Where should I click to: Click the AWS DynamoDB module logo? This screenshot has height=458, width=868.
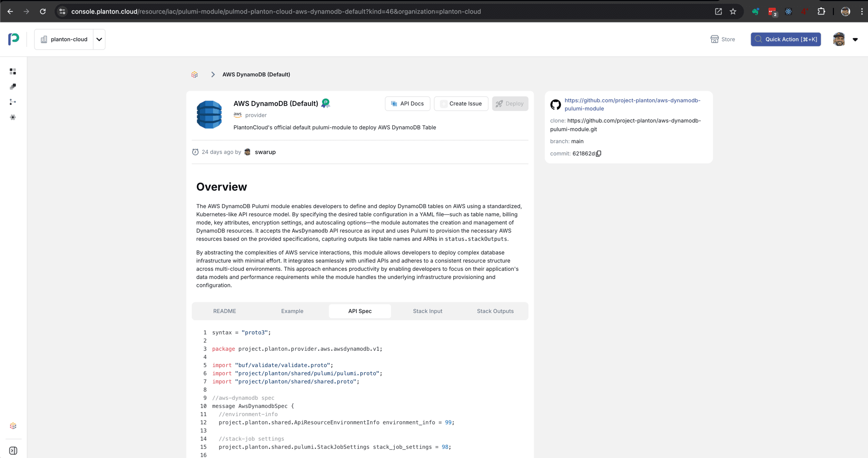click(209, 114)
